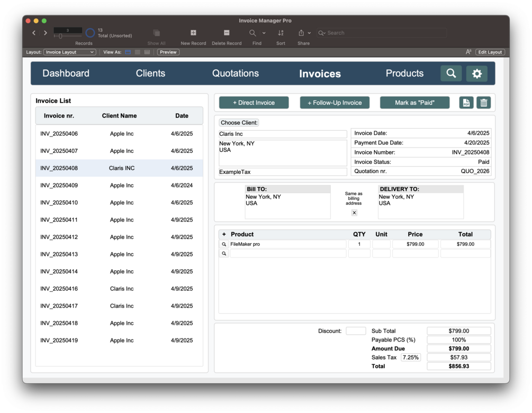Click the Edit Layout button
The width and height of the screenshot is (532, 413).
coord(490,52)
